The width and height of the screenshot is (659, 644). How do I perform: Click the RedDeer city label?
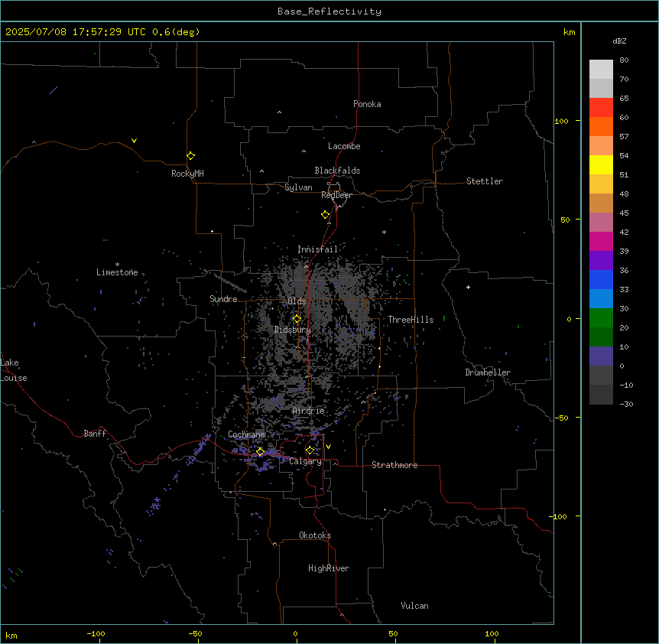tap(336, 195)
